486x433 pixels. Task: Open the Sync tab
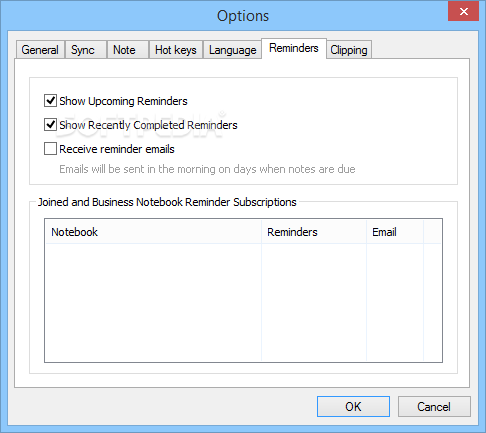(86, 50)
